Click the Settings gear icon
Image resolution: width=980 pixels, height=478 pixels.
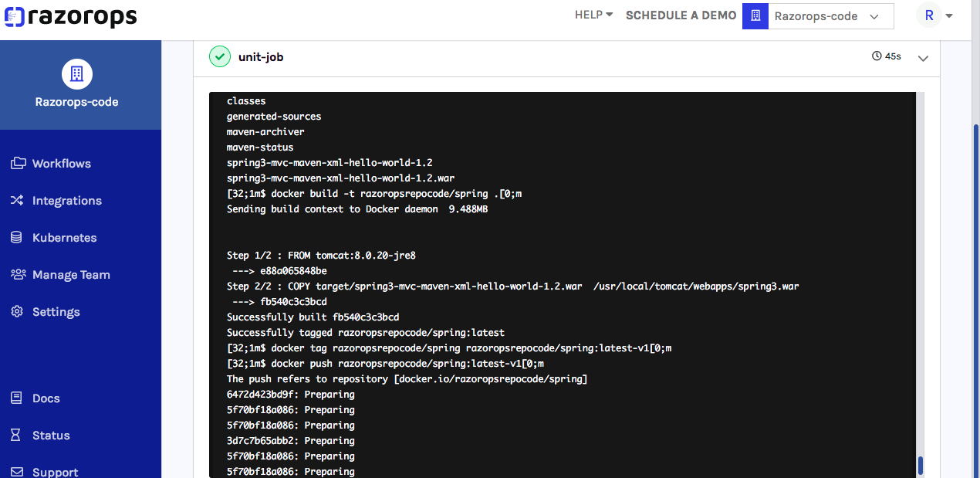point(17,312)
